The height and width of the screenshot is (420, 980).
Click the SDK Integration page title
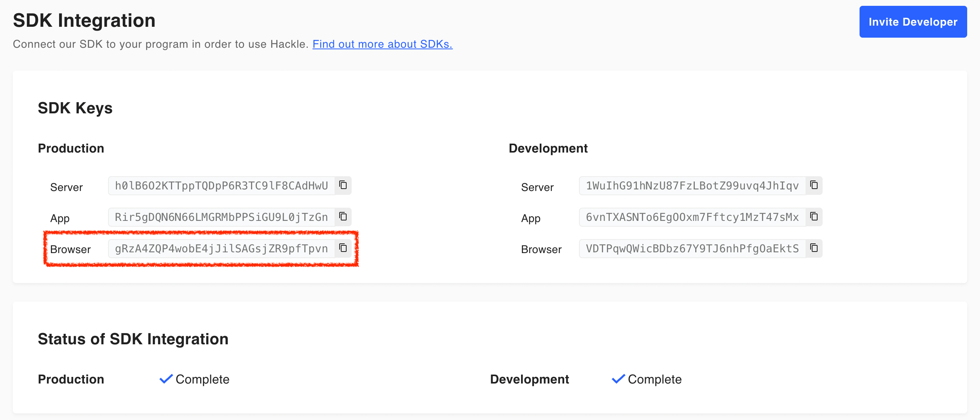[84, 20]
